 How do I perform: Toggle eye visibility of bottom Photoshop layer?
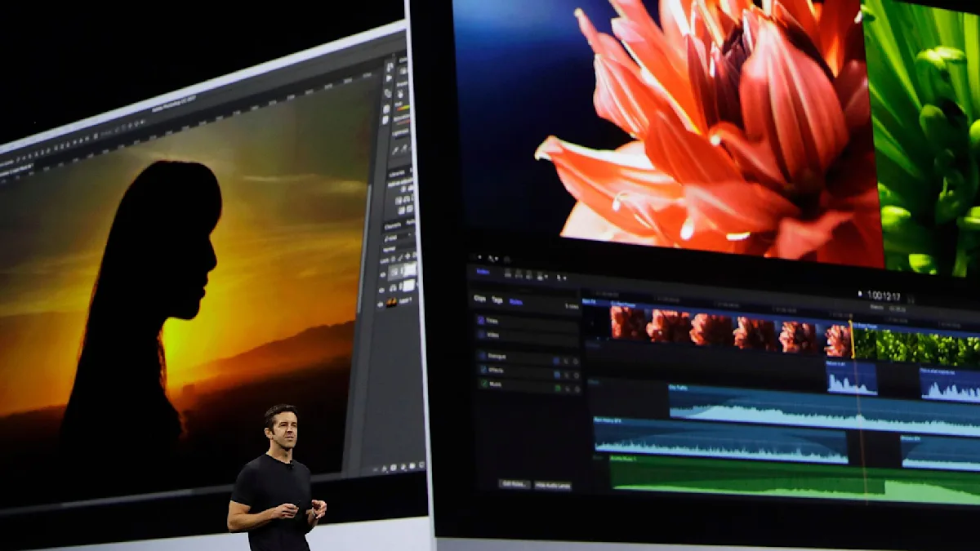[x=381, y=303]
